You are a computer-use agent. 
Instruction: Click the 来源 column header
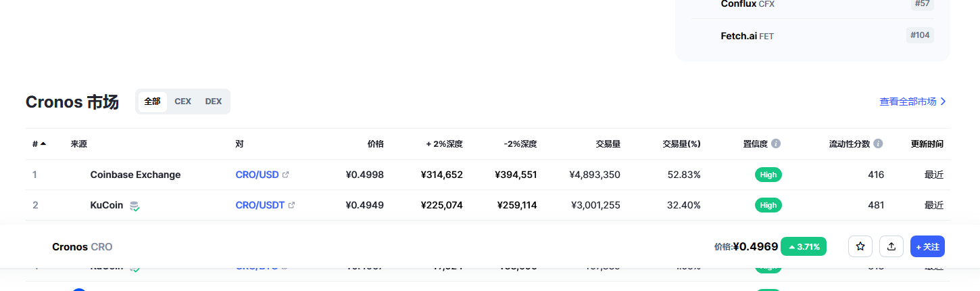[78, 143]
